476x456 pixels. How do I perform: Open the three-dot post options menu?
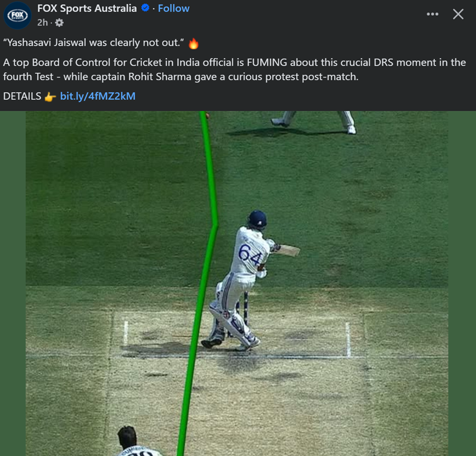(433, 14)
